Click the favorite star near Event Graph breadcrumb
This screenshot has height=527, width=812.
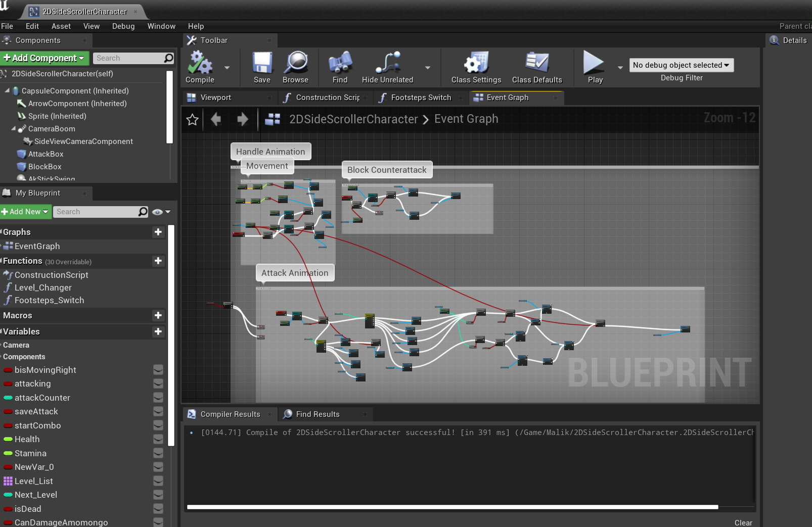(x=192, y=119)
